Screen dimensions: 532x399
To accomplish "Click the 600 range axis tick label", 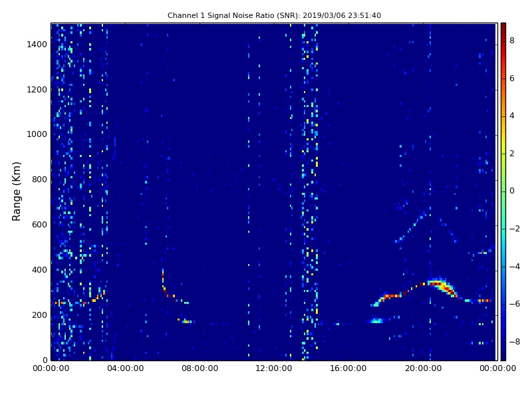I will [x=40, y=225].
